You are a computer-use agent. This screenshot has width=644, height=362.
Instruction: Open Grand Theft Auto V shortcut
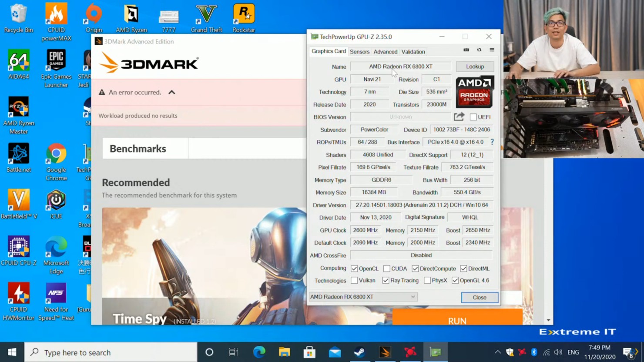coord(206,18)
